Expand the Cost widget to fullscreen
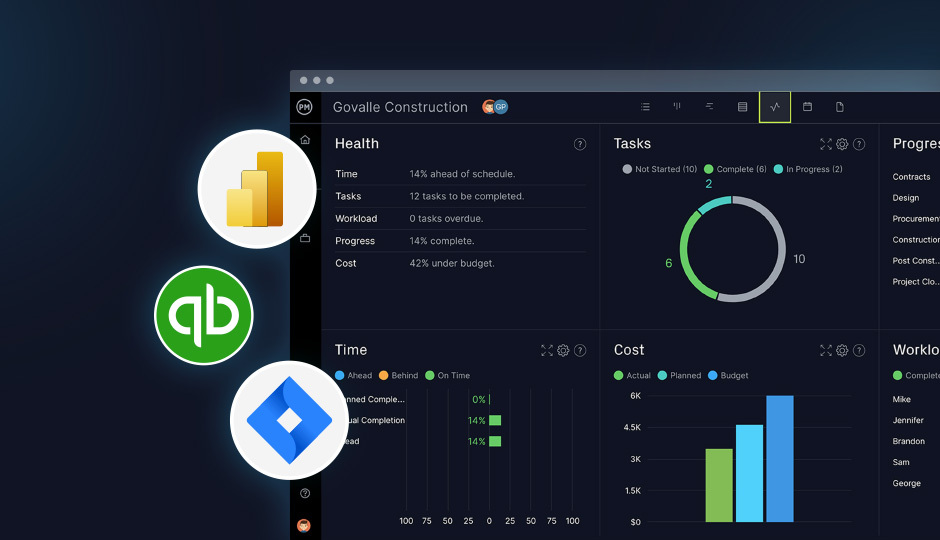940x540 pixels. (826, 351)
